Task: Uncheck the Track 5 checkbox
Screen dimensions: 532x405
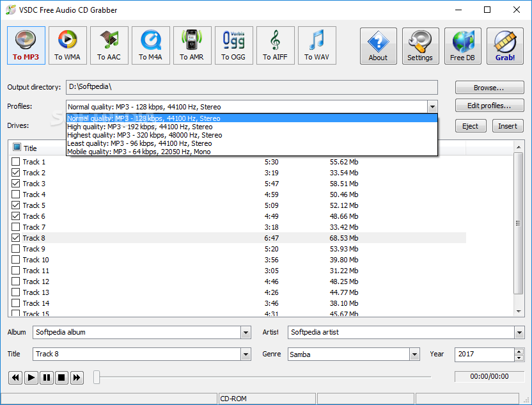Action: (x=15, y=205)
